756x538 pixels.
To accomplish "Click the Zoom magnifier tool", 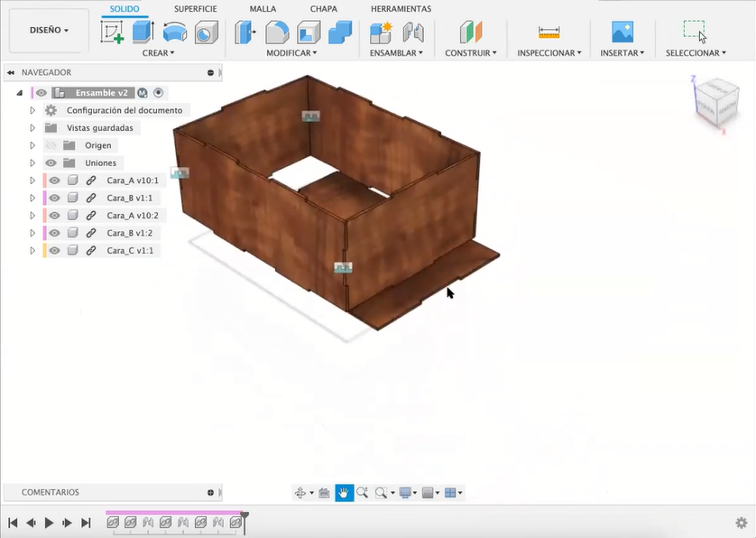I will tap(362, 493).
